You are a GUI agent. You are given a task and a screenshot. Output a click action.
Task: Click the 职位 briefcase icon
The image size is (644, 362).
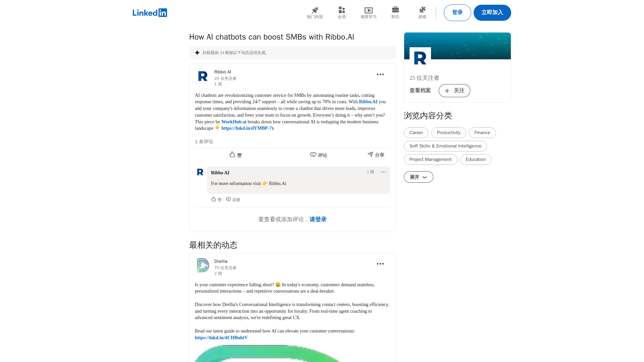click(x=395, y=10)
